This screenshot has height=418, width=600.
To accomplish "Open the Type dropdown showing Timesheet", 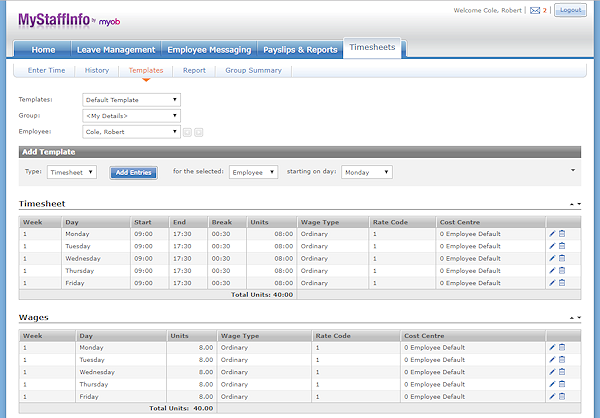I will pos(72,172).
